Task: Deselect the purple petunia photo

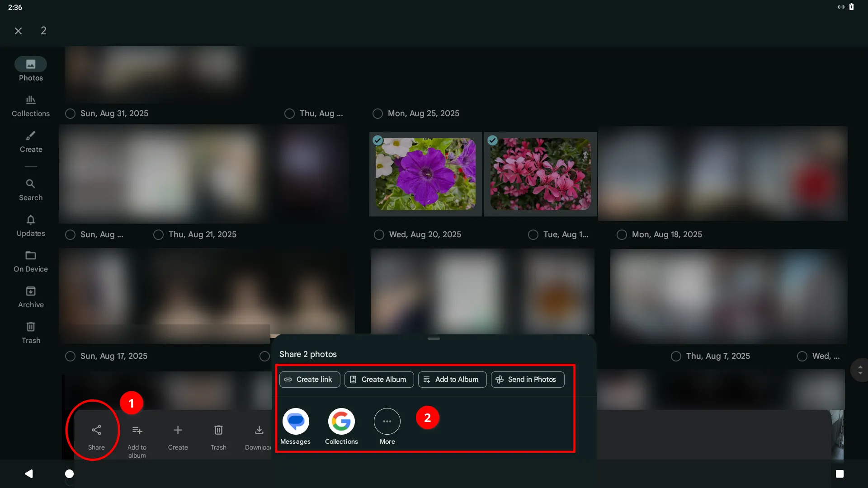Action: click(377, 140)
